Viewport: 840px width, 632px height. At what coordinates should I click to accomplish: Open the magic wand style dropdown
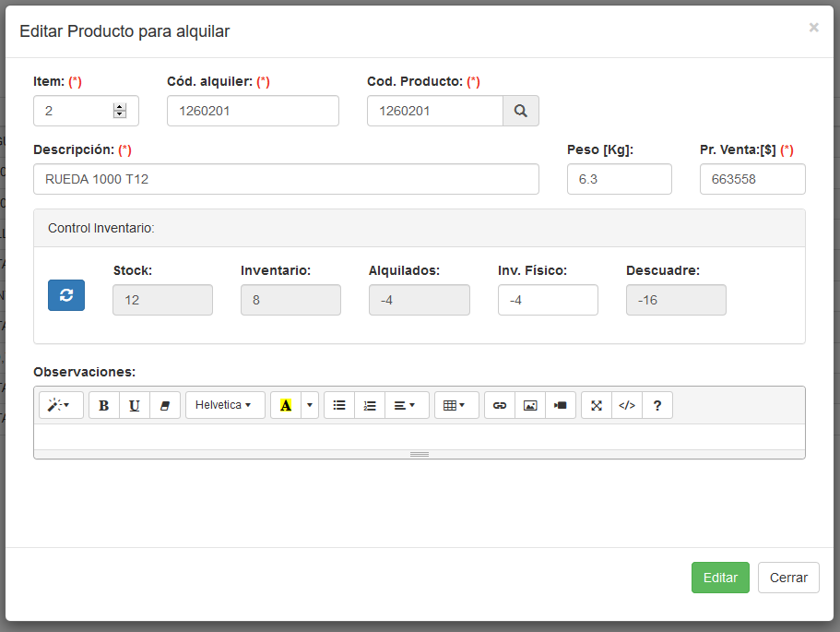point(61,405)
